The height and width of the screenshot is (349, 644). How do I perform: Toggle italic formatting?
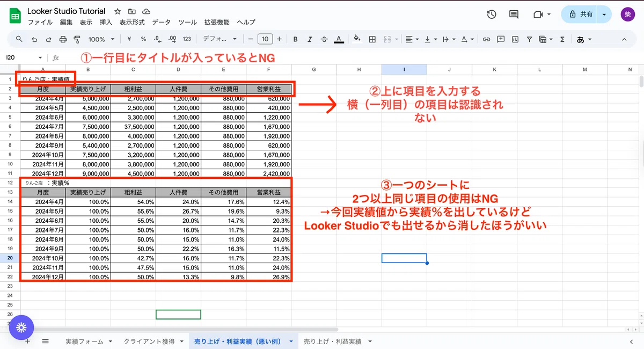pos(310,39)
